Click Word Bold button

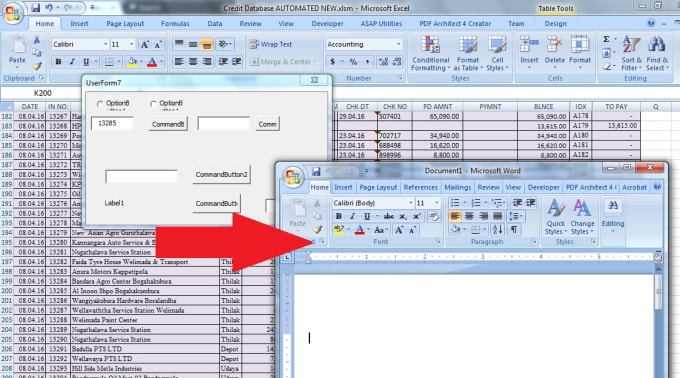pyautogui.click(x=339, y=216)
